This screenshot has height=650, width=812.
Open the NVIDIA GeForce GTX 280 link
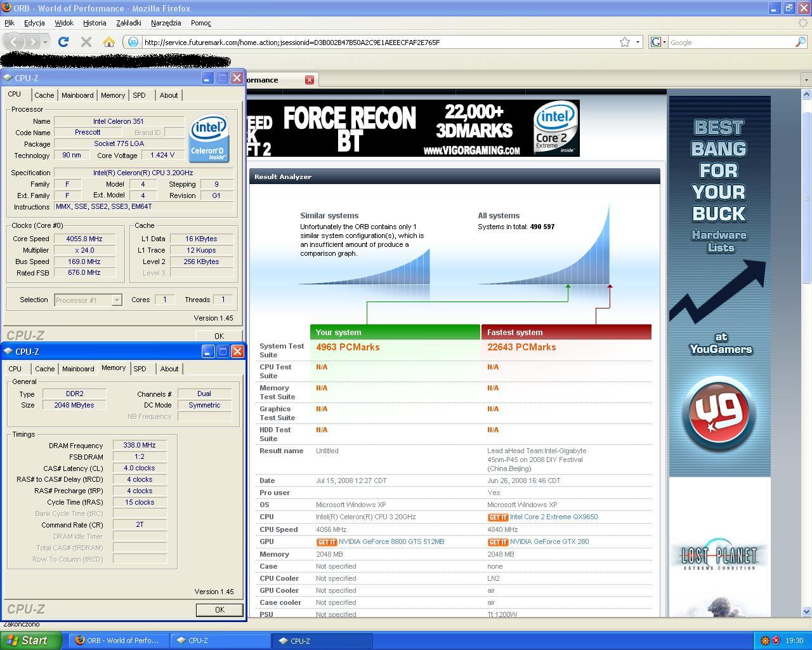pyautogui.click(x=549, y=541)
